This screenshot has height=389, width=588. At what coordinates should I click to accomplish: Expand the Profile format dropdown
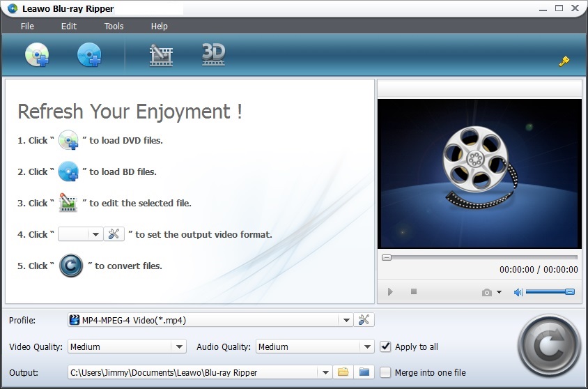(x=346, y=320)
